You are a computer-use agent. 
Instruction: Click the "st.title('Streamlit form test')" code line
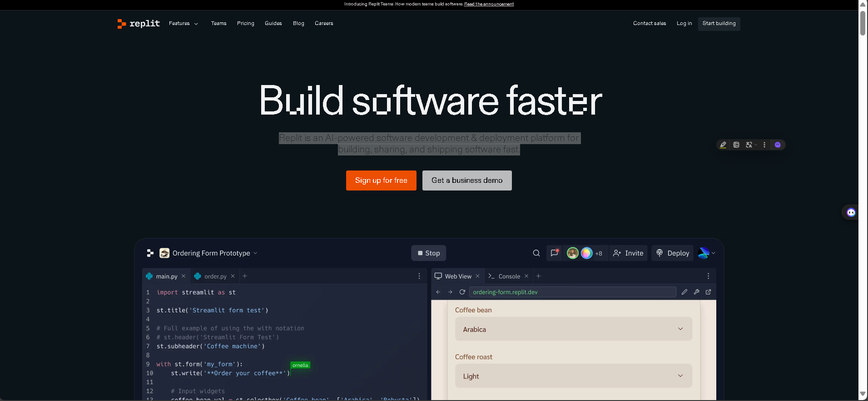point(213,311)
